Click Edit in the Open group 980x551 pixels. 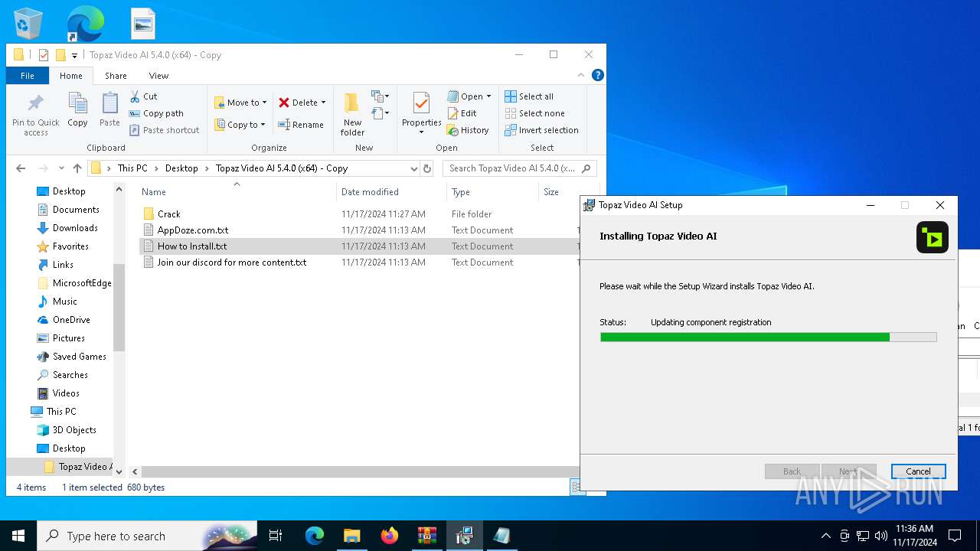(462, 113)
